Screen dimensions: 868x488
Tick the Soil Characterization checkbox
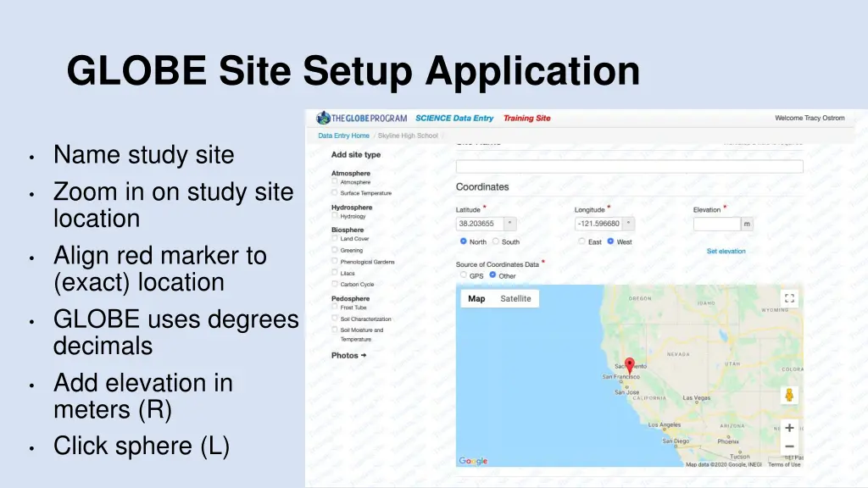[x=334, y=319]
